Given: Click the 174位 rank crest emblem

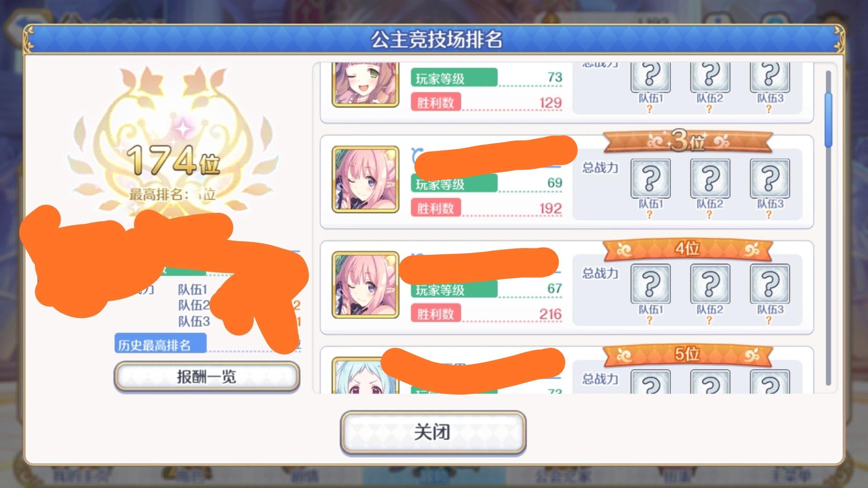Looking at the screenshot, I should (x=174, y=140).
